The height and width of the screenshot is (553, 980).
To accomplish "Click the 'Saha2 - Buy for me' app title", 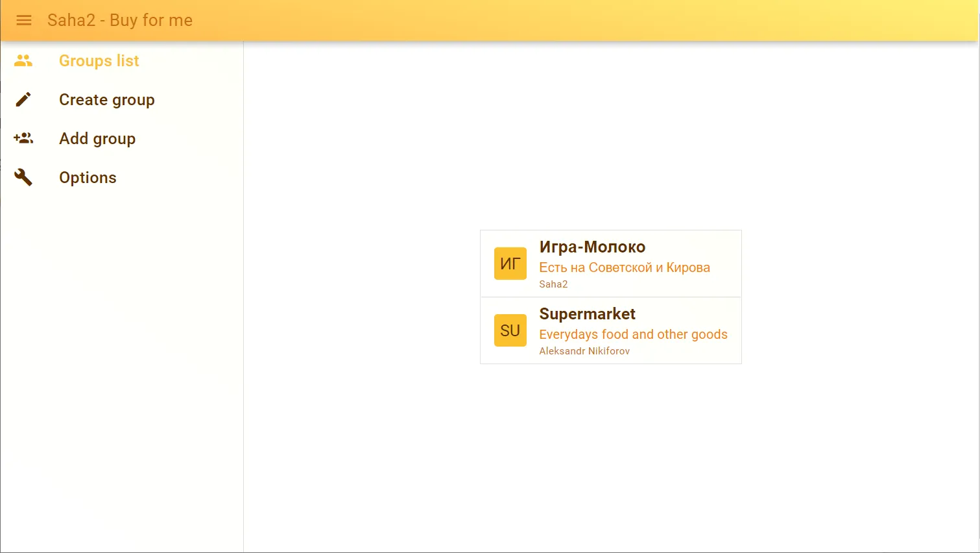I will tap(120, 20).
